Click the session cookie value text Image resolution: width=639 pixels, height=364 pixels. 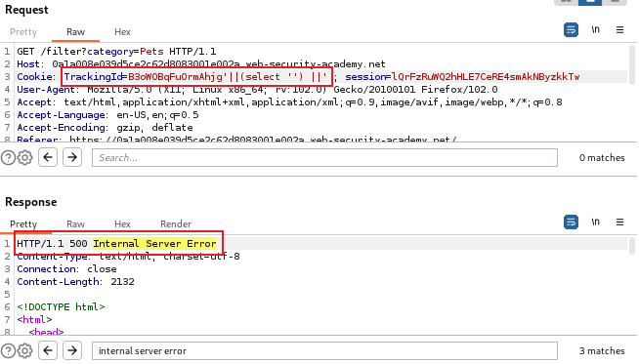(x=486, y=76)
